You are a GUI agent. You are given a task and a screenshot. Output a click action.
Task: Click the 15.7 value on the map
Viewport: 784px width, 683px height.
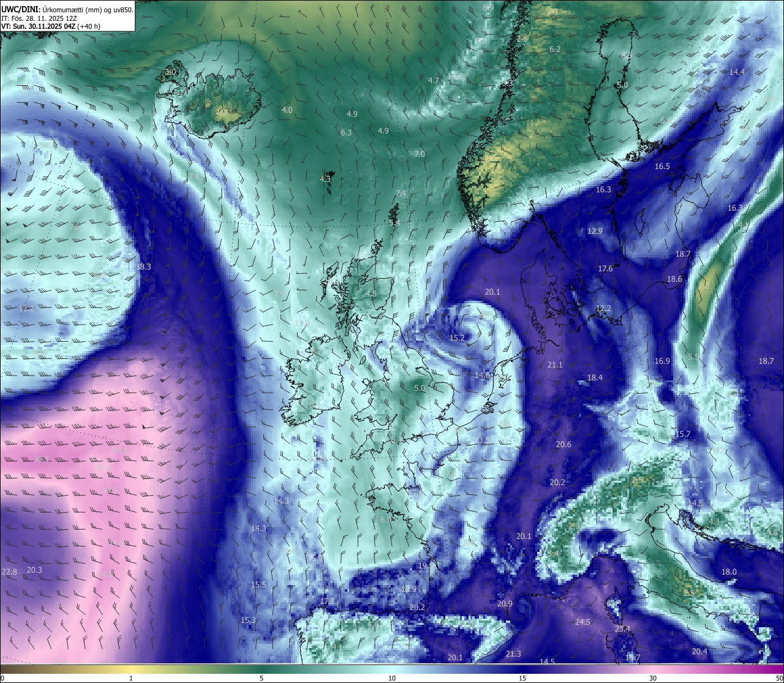click(682, 434)
